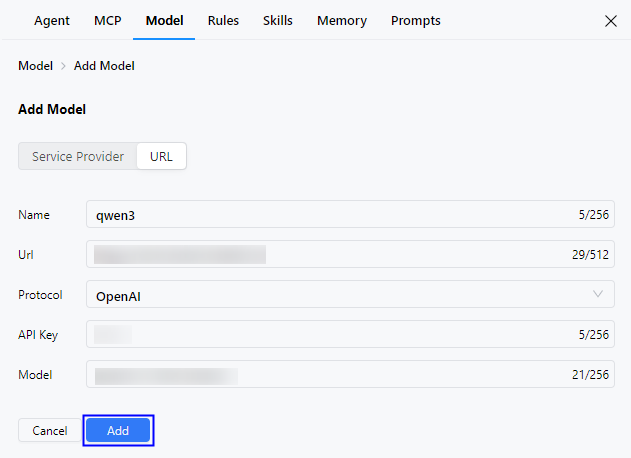631x458 pixels.
Task: Choose the URL segment toggle
Action: (161, 156)
